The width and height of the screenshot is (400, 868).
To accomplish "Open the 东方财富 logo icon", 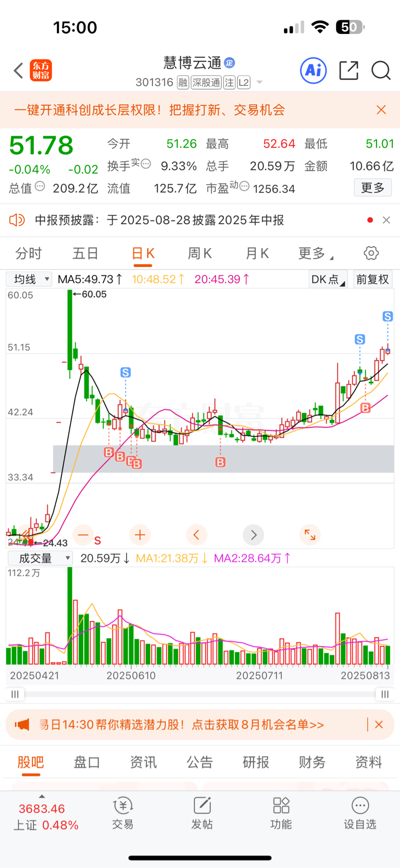I will (41, 70).
